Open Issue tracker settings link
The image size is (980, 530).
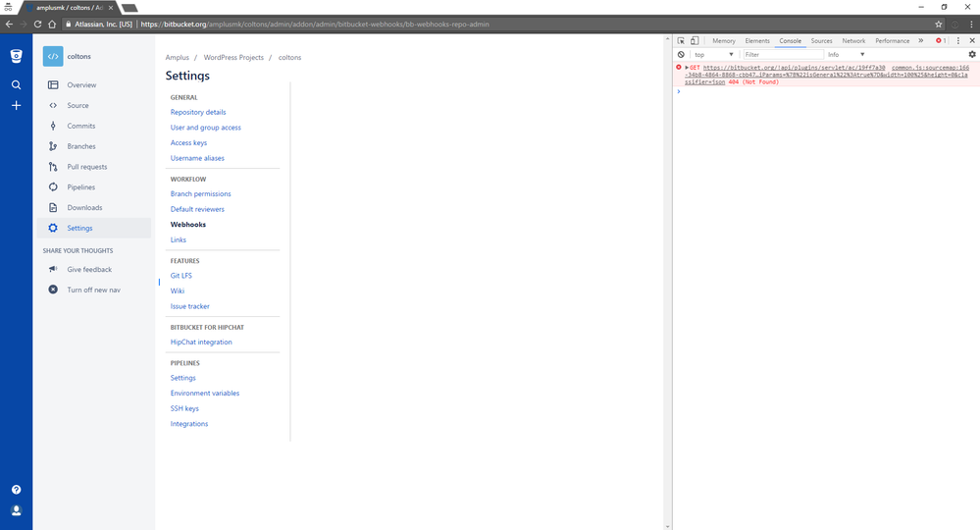pos(190,306)
